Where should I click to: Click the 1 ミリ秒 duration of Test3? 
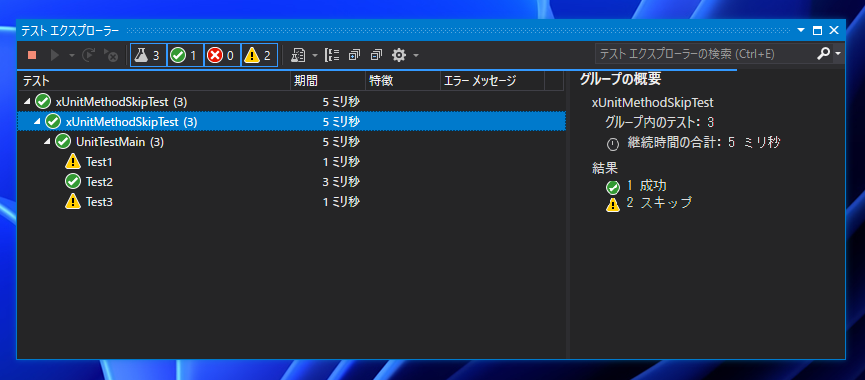tap(341, 202)
